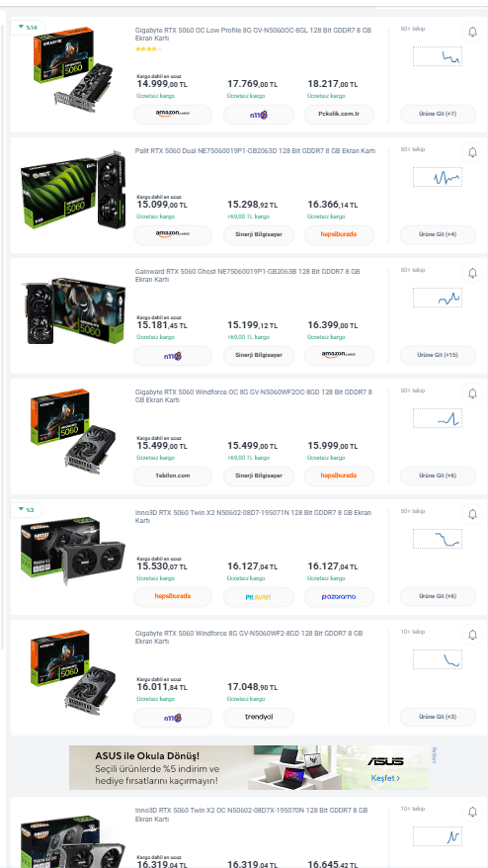The height and width of the screenshot is (868, 488).
Task: Open Sinerji Bilgisayar offer for Palit 15.298,92 TL
Action: click(259, 234)
